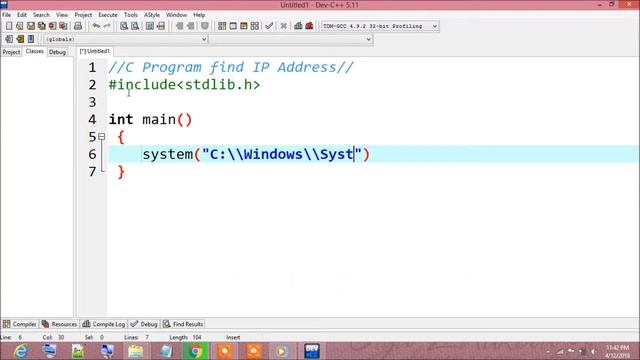The height and width of the screenshot is (360, 640).
Task: Open the Help menu
Action: pyautogui.click(x=199, y=15)
